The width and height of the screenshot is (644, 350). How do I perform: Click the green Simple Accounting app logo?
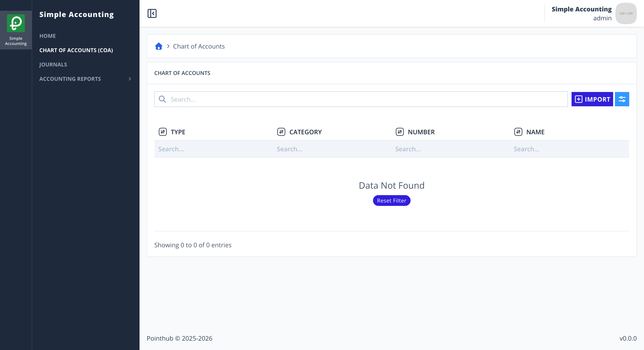[16, 23]
